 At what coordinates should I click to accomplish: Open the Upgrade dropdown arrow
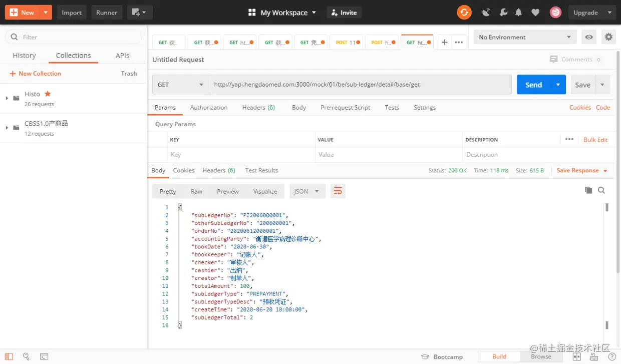pos(609,13)
